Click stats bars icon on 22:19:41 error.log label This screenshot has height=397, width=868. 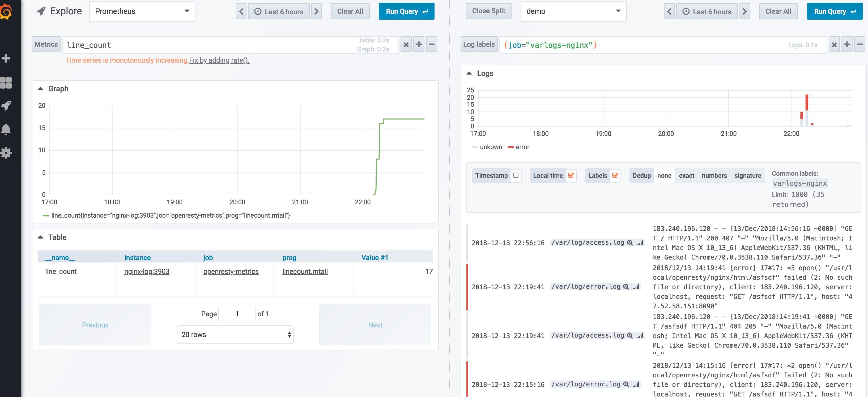pos(636,287)
